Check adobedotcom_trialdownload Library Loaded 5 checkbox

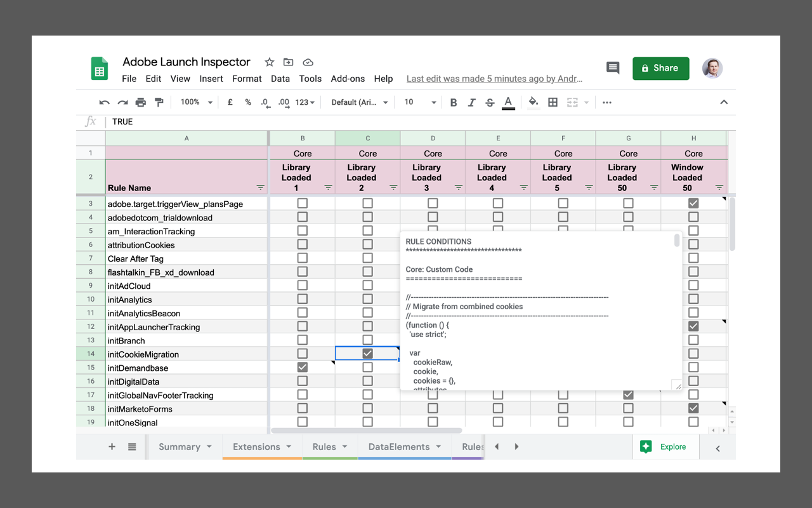point(563,217)
